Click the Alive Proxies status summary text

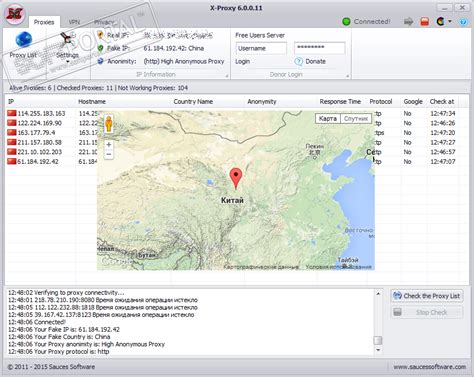pyautogui.click(x=98, y=88)
